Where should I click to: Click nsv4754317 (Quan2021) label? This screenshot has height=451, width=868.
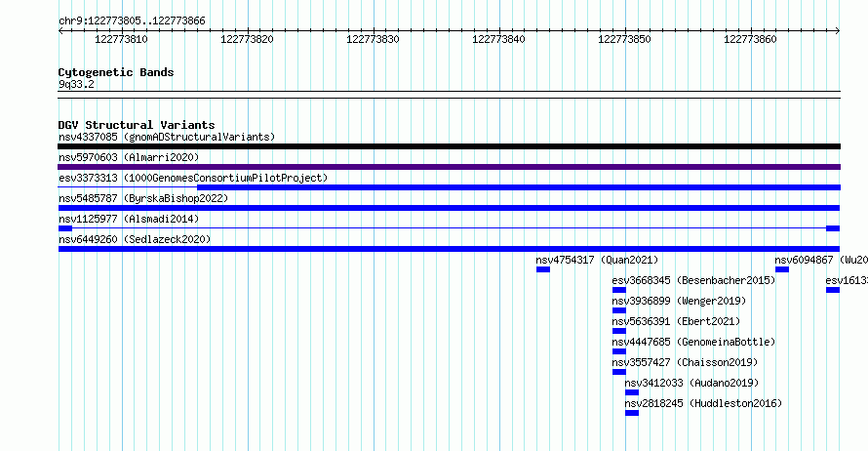coord(597,260)
